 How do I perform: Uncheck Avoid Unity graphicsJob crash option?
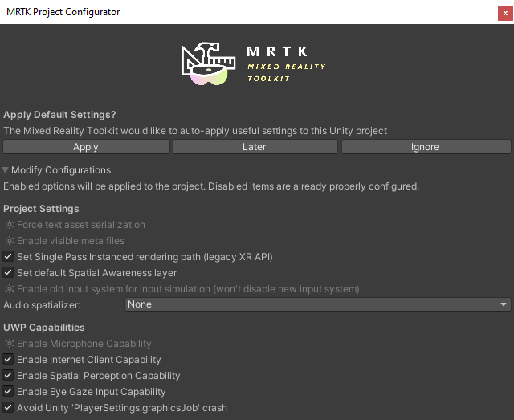[x=9, y=408]
